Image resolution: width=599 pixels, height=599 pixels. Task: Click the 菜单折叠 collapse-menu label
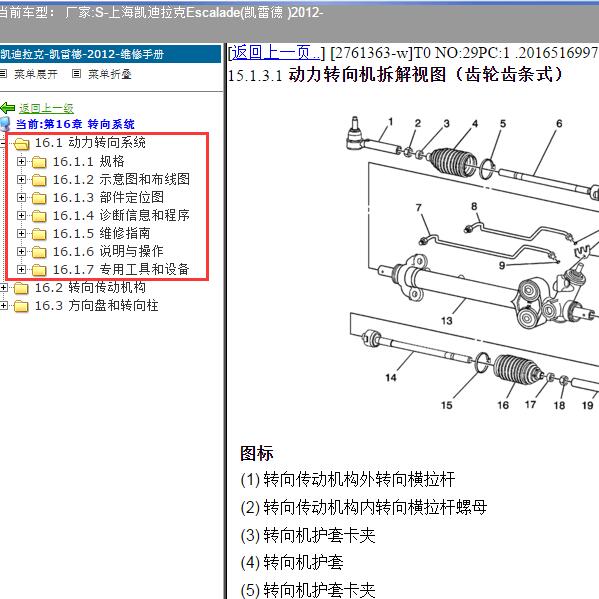coord(110,74)
